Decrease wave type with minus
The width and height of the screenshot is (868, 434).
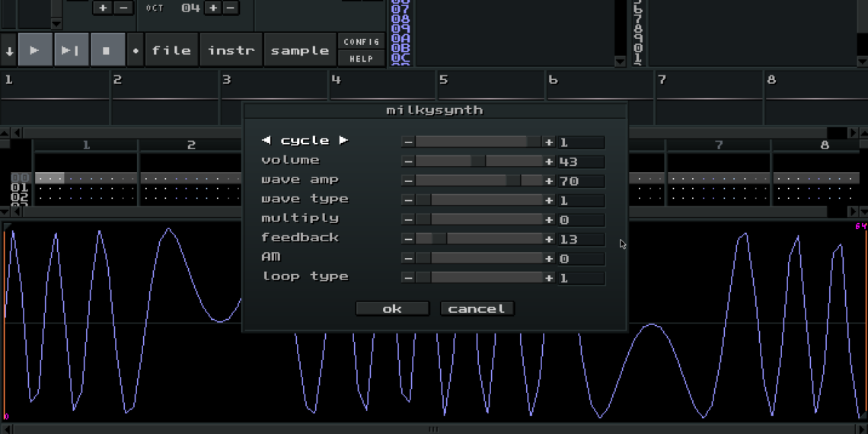(409, 200)
